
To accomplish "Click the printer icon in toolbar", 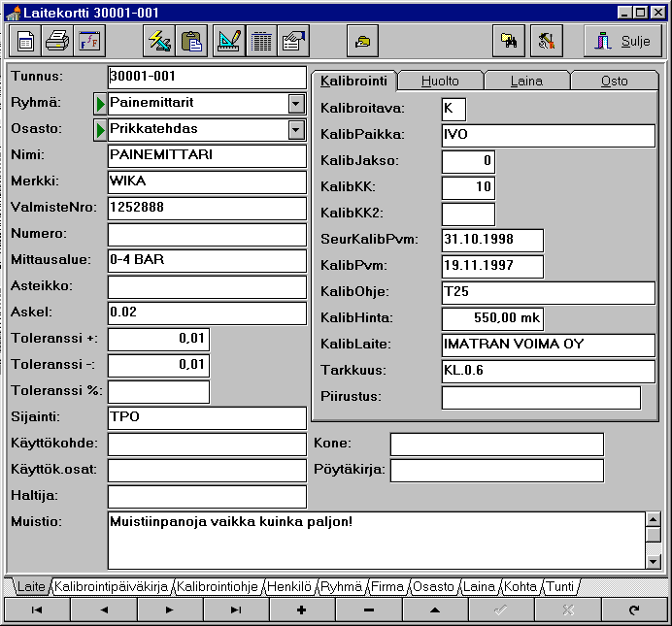I will [x=57, y=41].
